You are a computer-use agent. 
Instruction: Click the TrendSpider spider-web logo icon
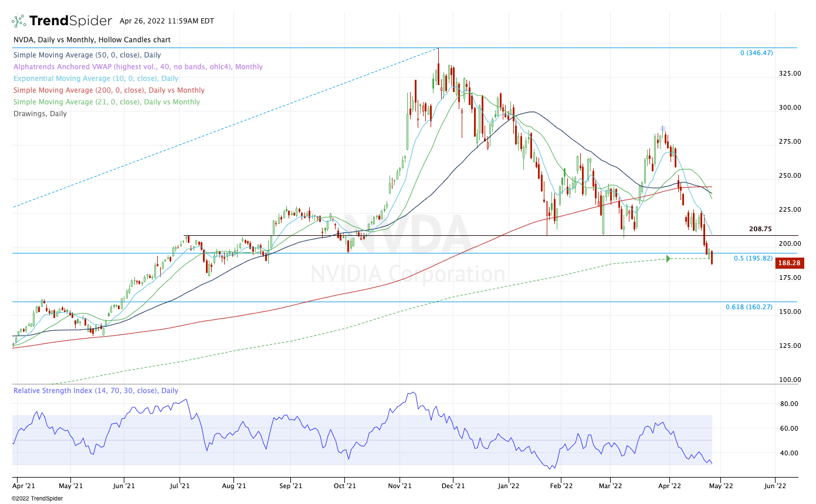[x=19, y=21]
